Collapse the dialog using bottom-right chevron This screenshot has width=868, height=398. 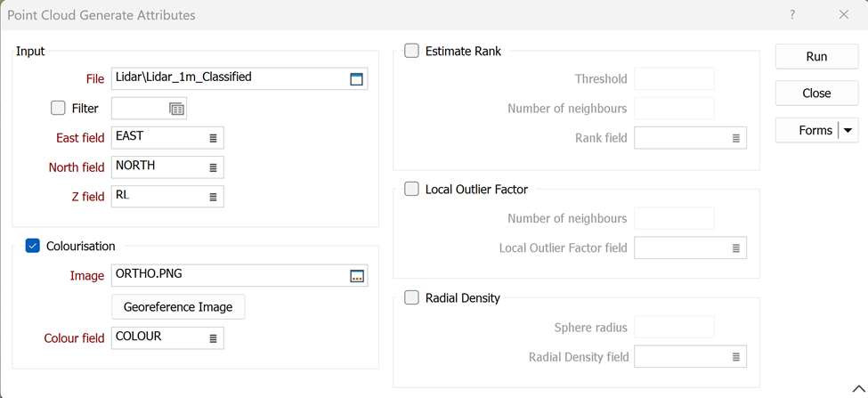[x=857, y=389]
